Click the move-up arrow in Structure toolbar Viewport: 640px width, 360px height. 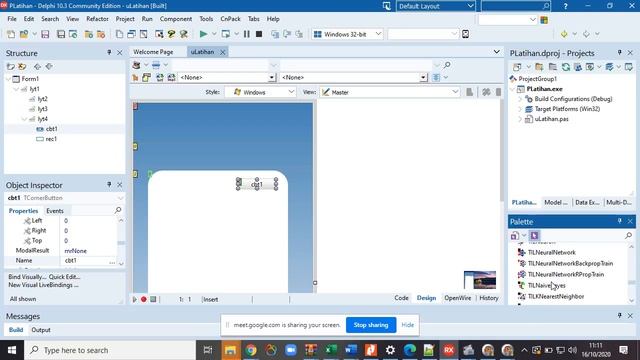(x=37, y=67)
